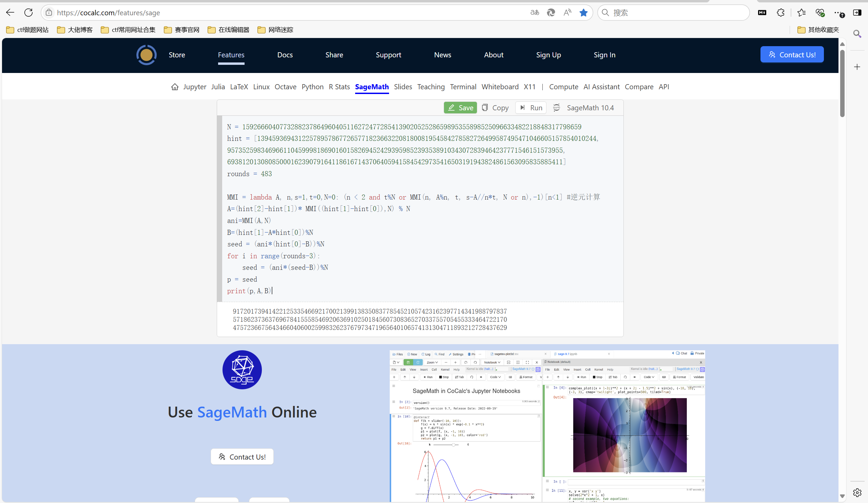Copy the code with the Copy button

[x=495, y=108]
